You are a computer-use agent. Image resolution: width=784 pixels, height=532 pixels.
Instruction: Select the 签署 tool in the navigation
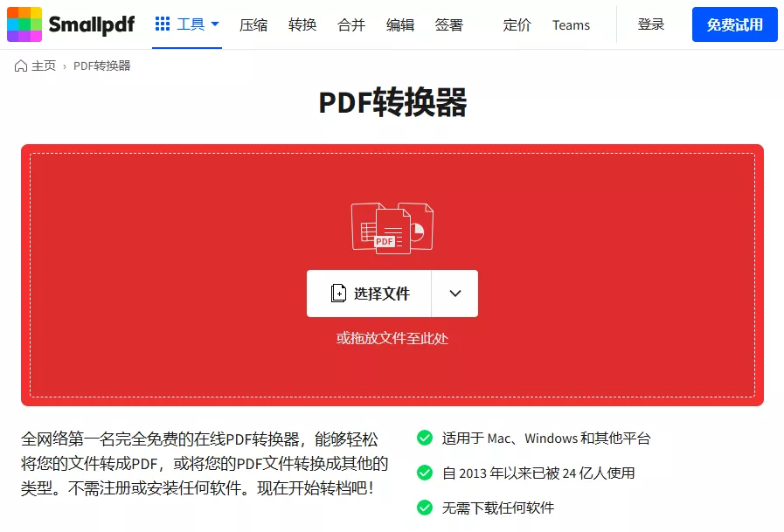[x=448, y=25]
